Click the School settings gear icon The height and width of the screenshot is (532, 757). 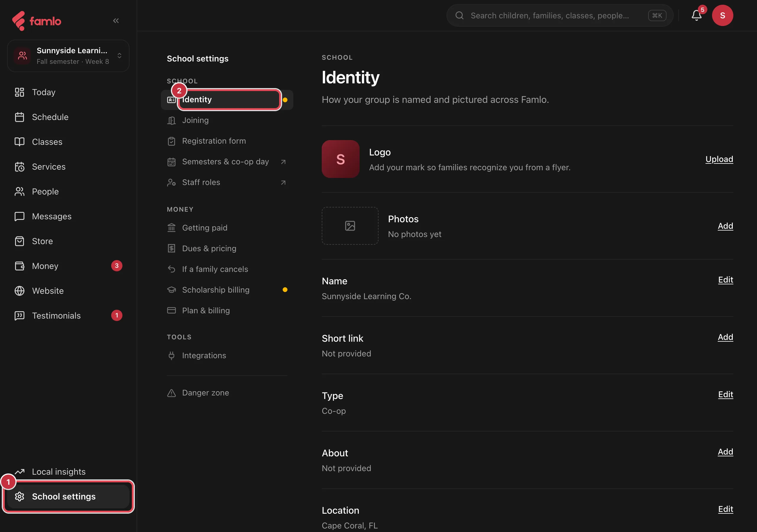coord(20,497)
